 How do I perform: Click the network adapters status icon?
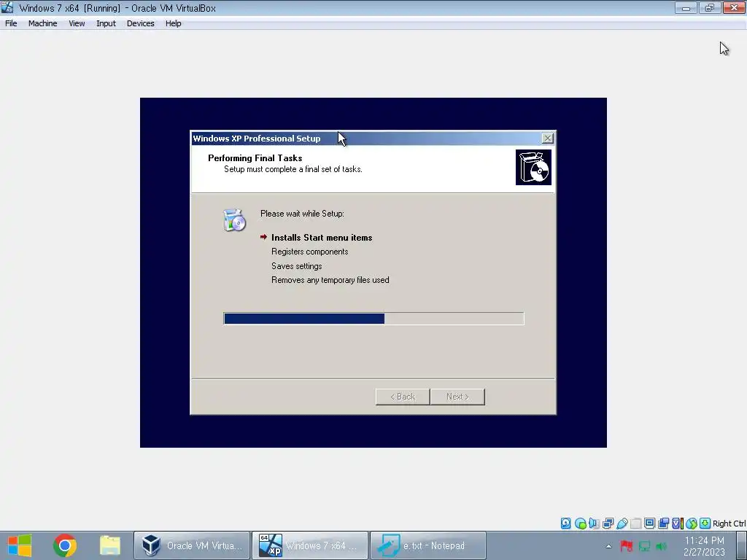608,524
